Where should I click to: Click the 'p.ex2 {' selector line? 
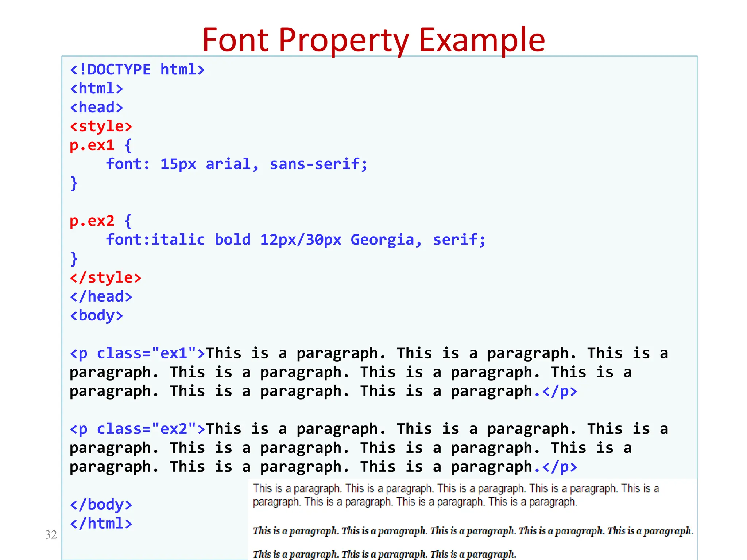coord(101,221)
